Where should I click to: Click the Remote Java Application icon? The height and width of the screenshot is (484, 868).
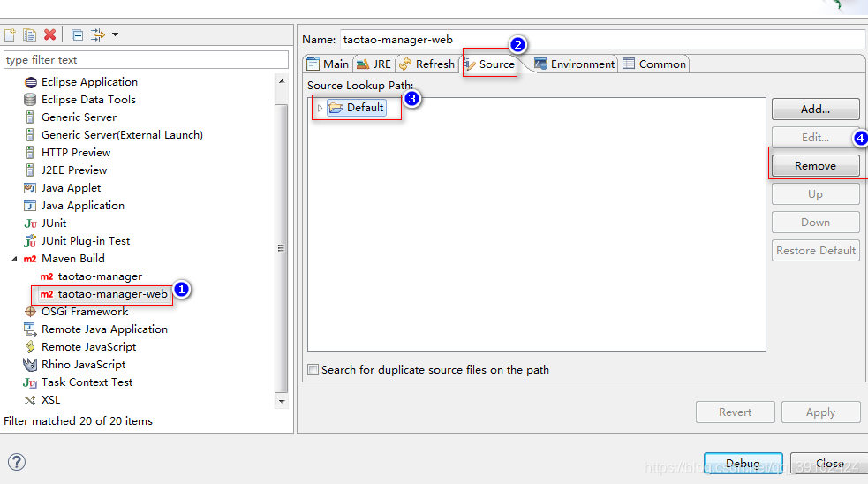[30, 329]
